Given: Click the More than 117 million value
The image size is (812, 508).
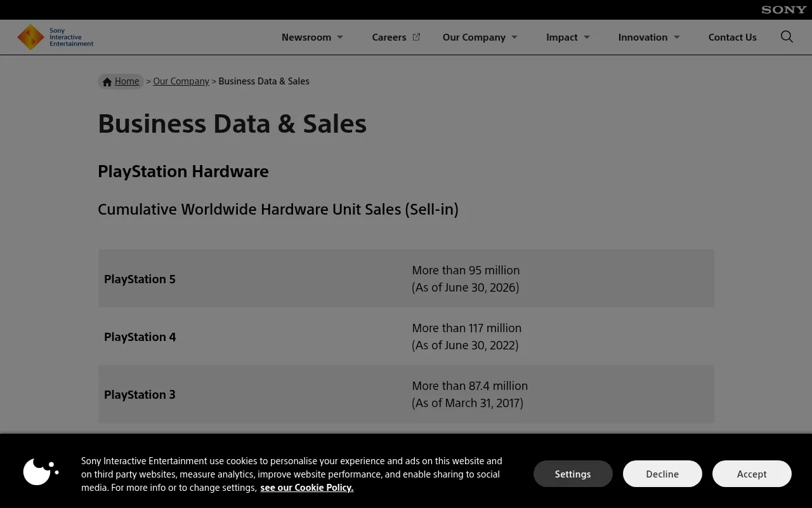Looking at the screenshot, I should pos(467,328).
